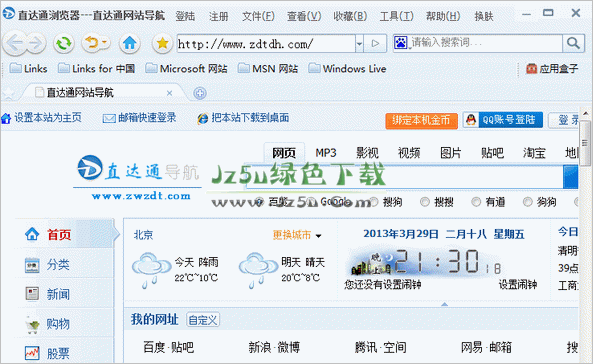The height and width of the screenshot is (364, 593).
Task: Select the 搜狗 search radio button
Action: [374, 202]
